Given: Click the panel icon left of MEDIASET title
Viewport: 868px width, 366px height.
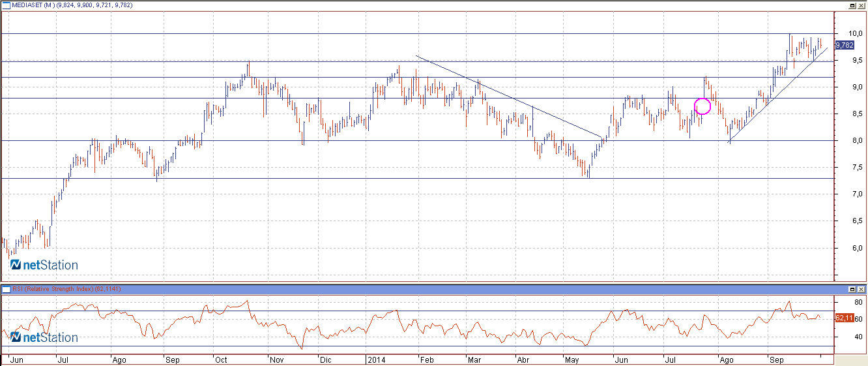Looking at the screenshot, I should click(x=6, y=4).
